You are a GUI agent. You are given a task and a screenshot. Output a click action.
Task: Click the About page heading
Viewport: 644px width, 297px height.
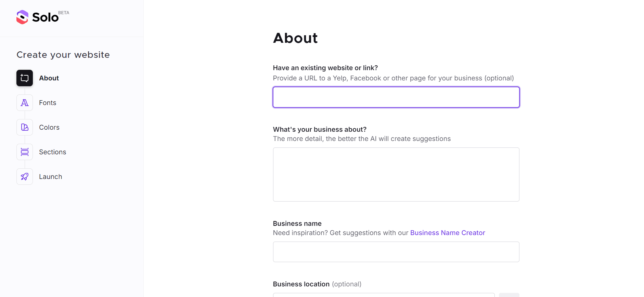point(295,38)
